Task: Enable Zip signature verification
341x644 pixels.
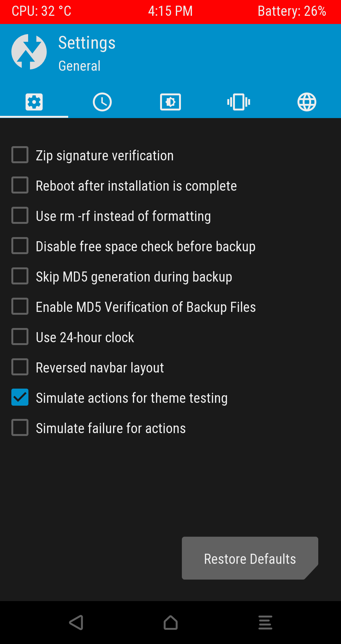Action: [20, 155]
